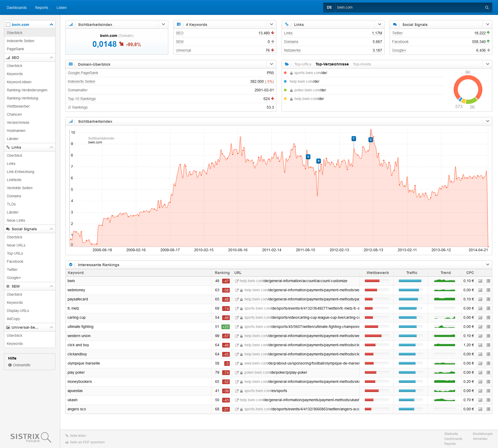Open Link-Entwicklung in the sidebar
Image resolution: width=498 pixels, height=448 pixels.
(x=20, y=172)
